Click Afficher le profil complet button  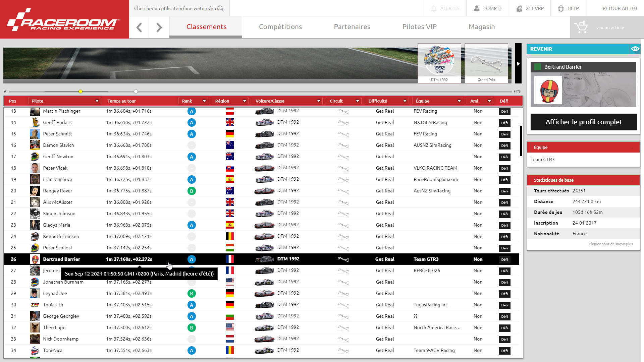[x=584, y=122]
